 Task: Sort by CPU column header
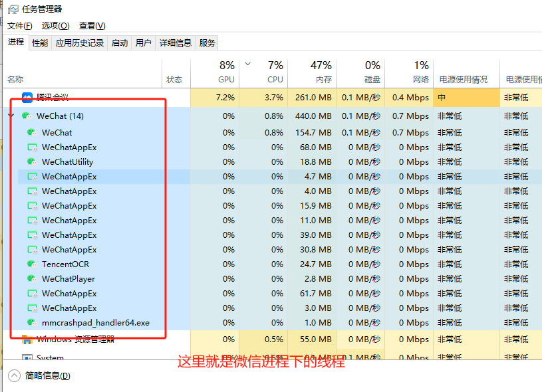[x=263, y=73]
